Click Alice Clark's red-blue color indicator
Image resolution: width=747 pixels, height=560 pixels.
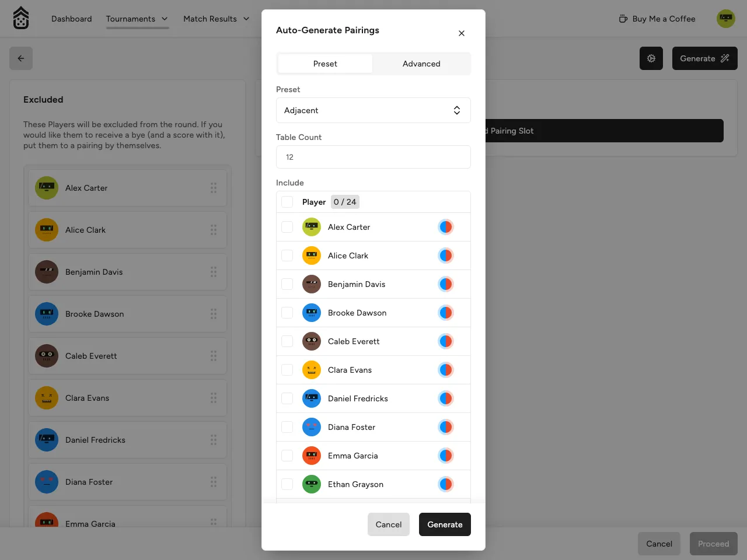[x=446, y=256]
